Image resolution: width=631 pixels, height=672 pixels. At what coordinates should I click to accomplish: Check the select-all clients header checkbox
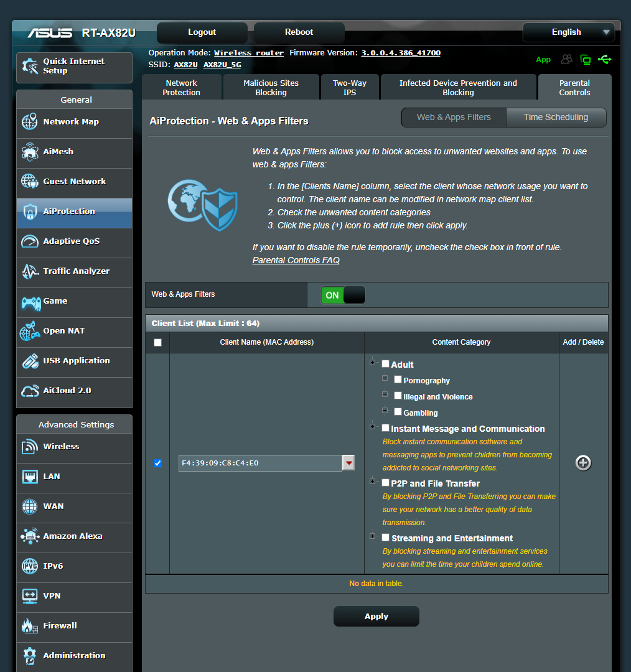[x=158, y=342]
